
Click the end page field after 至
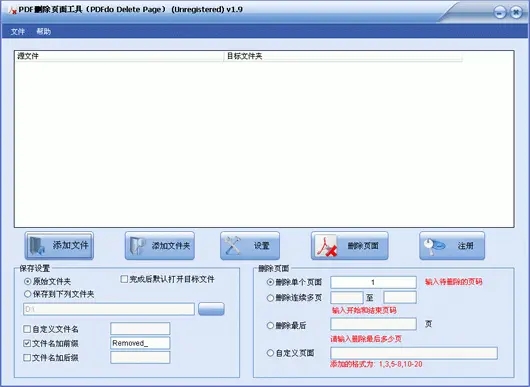coord(400,297)
